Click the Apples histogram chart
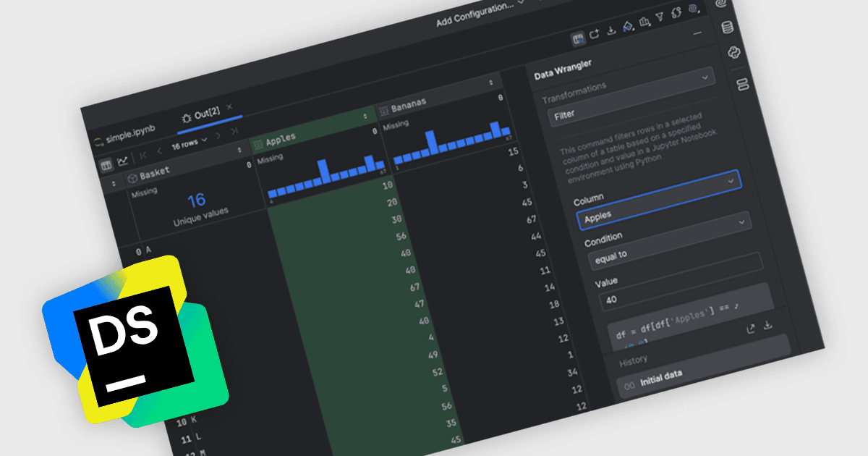 [x=327, y=178]
